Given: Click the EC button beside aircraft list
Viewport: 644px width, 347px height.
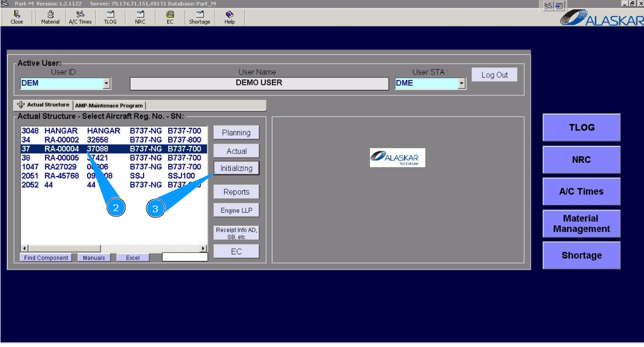Looking at the screenshot, I should (x=236, y=251).
